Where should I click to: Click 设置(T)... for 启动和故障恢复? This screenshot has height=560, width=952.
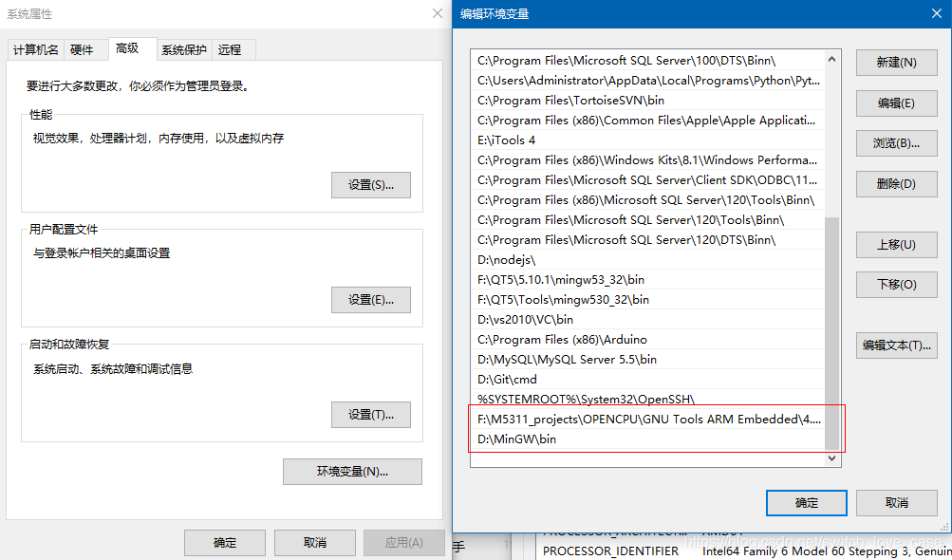pos(371,415)
